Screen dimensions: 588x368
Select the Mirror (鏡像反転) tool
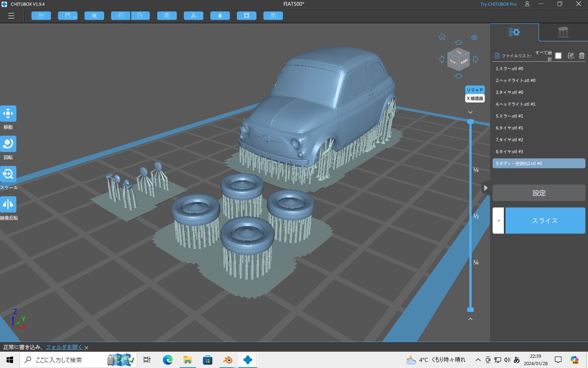pyautogui.click(x=8, y=204)
